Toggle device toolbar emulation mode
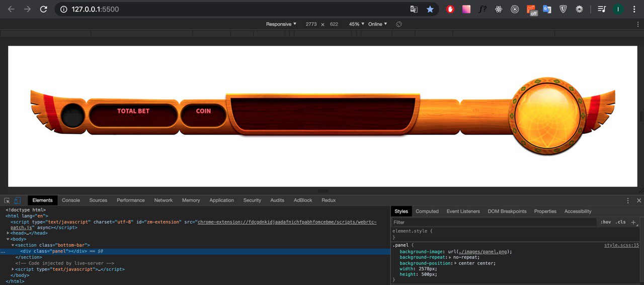The height and width of the screenshot is (285, 644). point(17,200)
